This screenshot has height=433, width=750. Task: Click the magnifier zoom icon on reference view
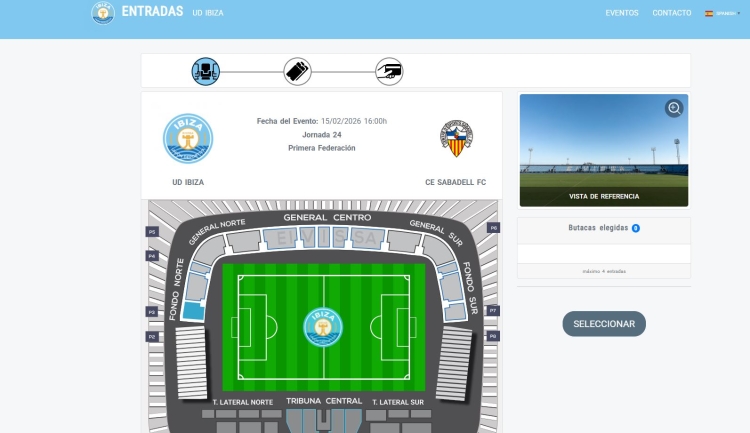tap(674, 108)
